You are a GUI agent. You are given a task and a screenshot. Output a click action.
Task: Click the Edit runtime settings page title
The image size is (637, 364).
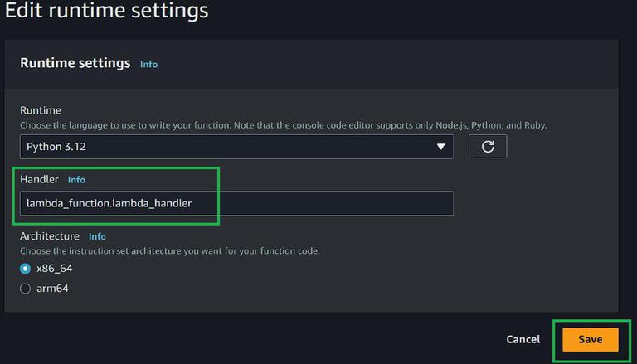pos(107,11)
